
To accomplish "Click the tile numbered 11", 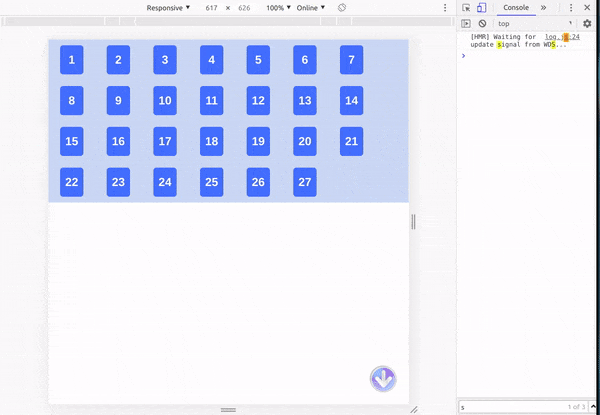I will click(212, 101).
